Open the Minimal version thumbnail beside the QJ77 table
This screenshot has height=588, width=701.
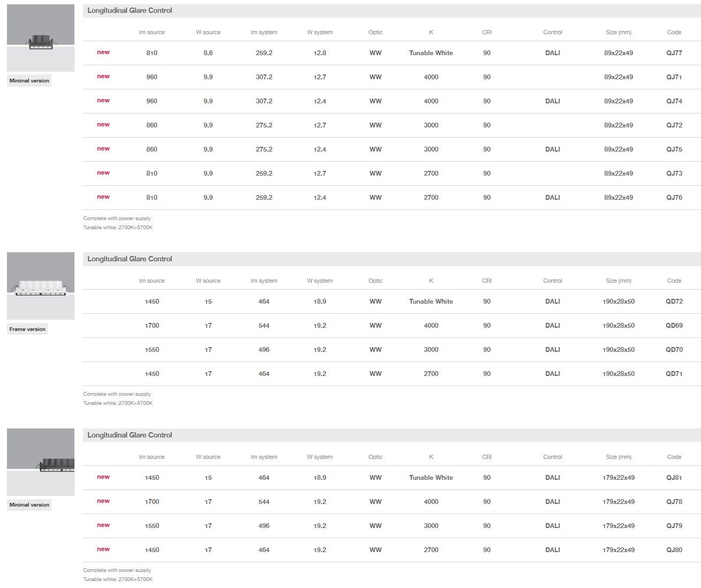coord(41,38)
